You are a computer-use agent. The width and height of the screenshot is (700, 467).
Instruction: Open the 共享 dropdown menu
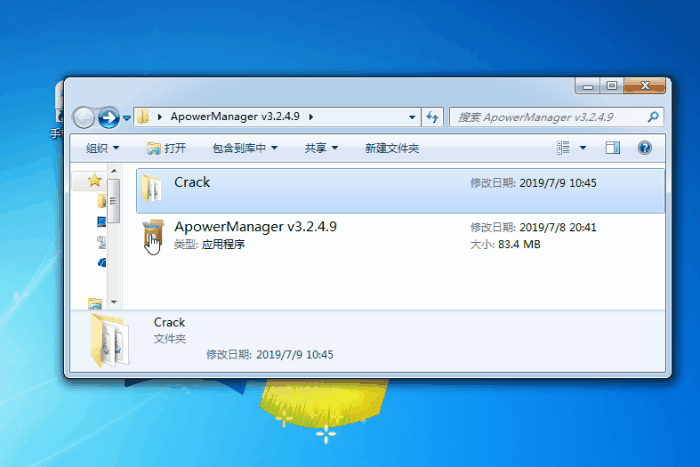tap(321, 148)
